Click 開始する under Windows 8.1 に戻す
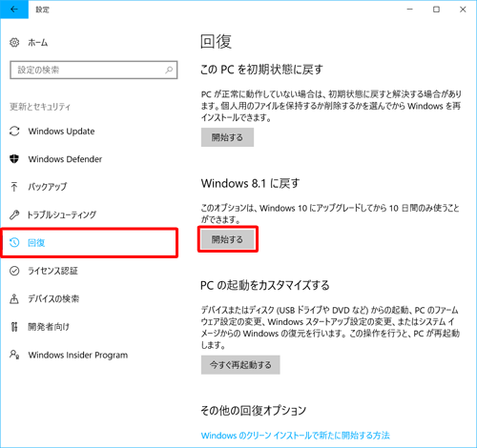Viewport: 477px width, 448px height. pos(227,239)
